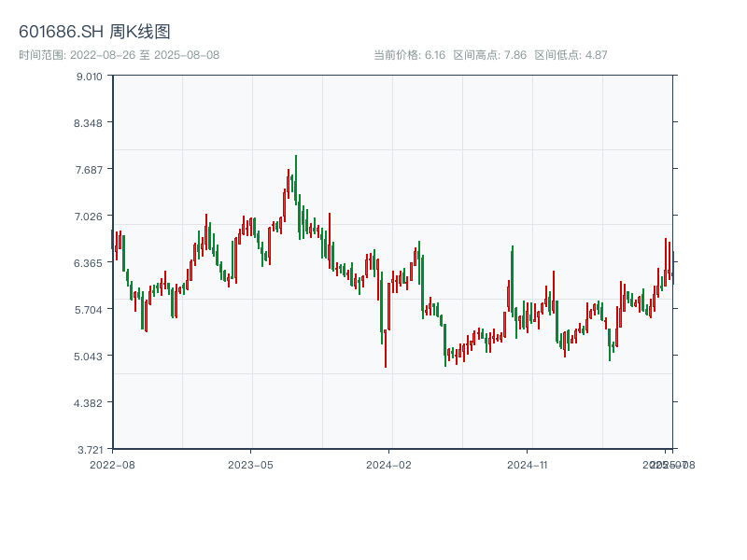Click the 区间低点 4.87 label
This screenshot has height=560, width=747.
(571, 55)
